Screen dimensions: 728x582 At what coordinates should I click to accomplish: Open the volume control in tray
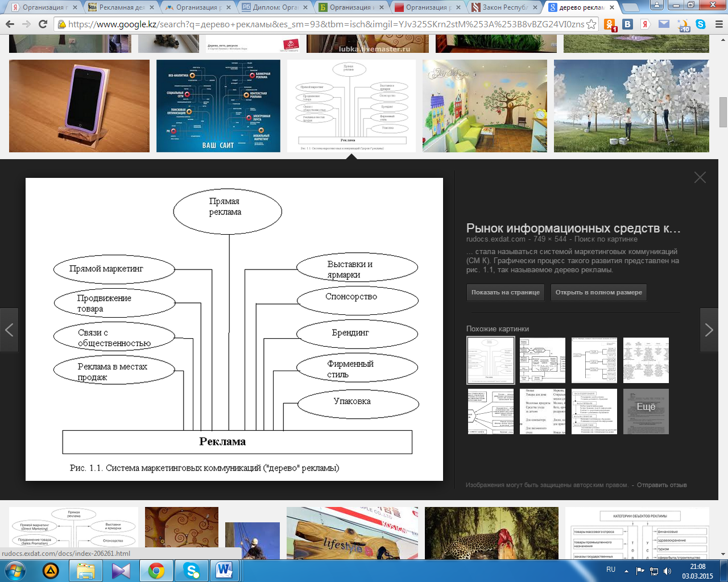(x=668, y=571)
